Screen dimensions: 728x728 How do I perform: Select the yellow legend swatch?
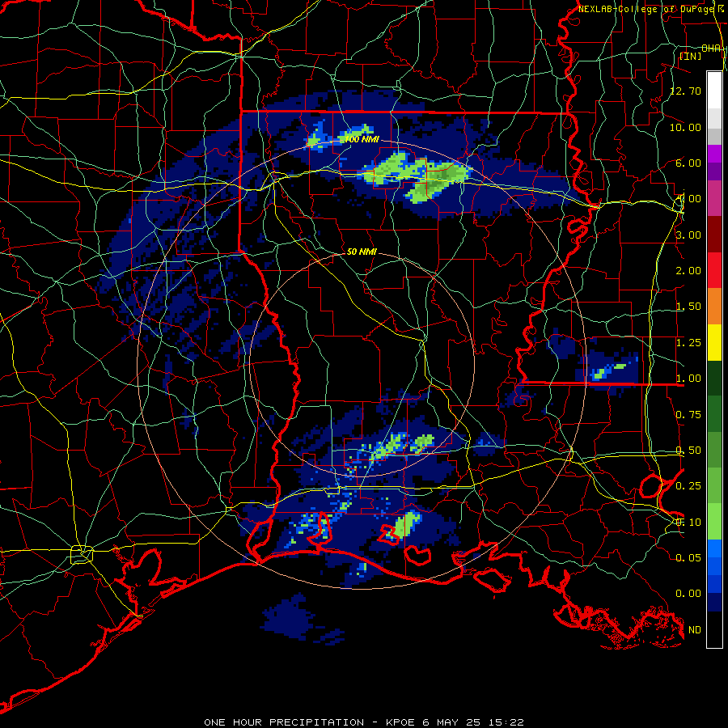coord(714,342)
